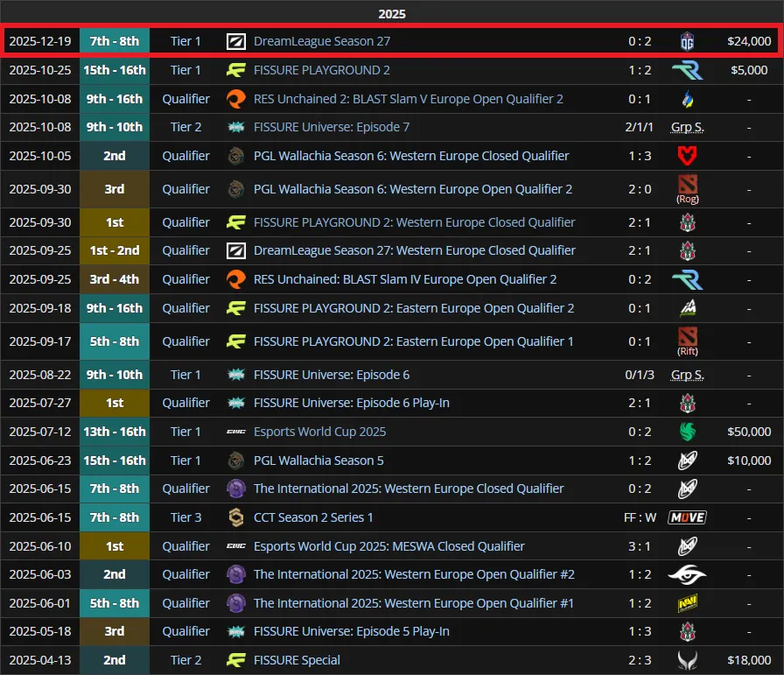Click the $18,000 prize cell

coord(749,660)
